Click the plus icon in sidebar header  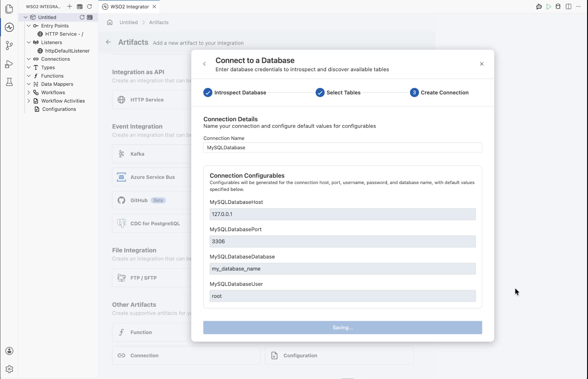click(69, 6)
